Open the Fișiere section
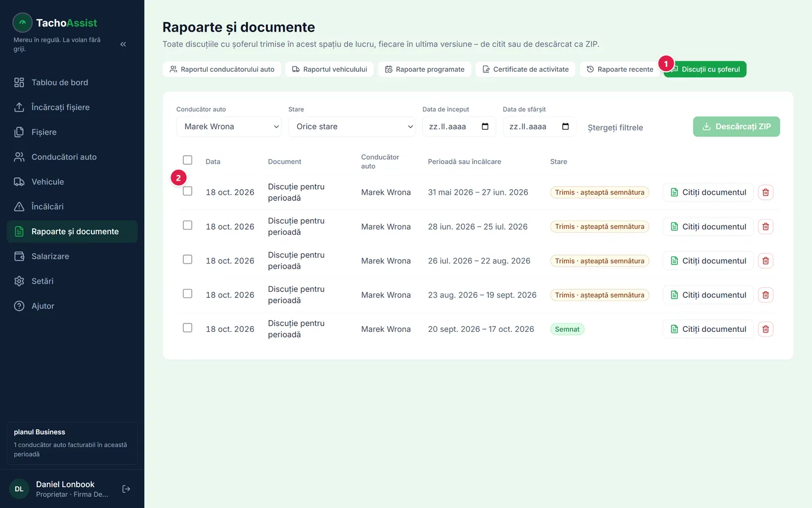812x508 pixels. (x=72, y=132)
